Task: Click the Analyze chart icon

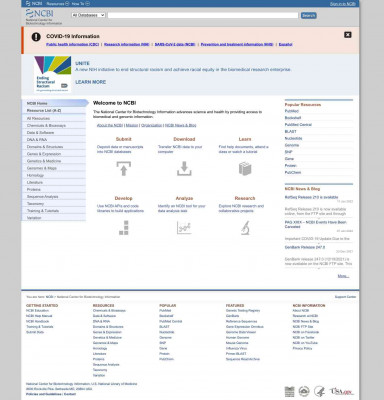Action: 184,228
